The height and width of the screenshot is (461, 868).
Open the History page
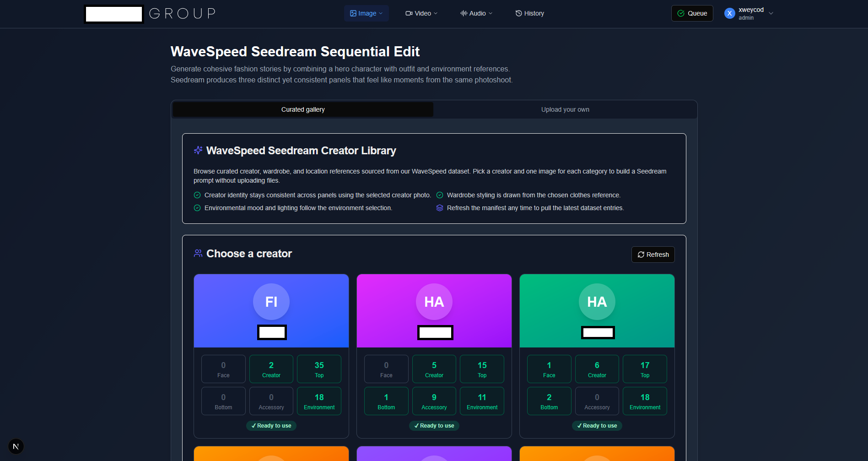point(530,13)
